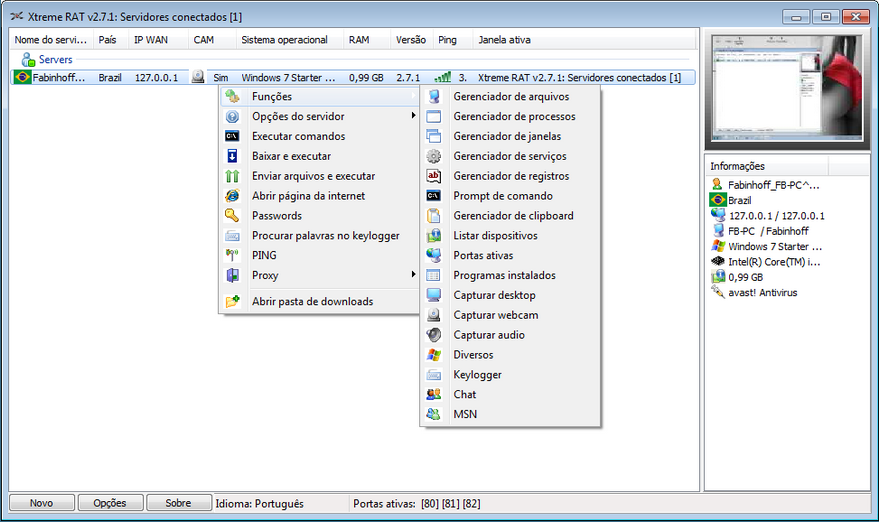Select the Intel(R) Core(TM) info row
The height and width of the screenshot is (522, 879).
tap(774, 262)
